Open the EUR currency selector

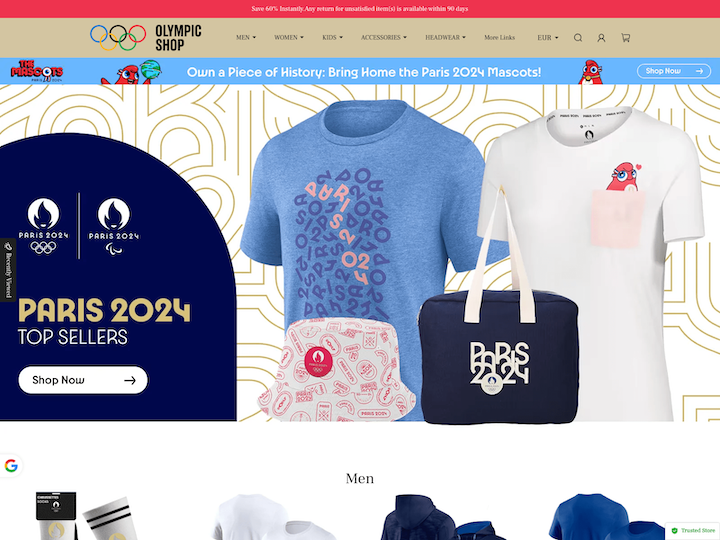coord(548,38)
